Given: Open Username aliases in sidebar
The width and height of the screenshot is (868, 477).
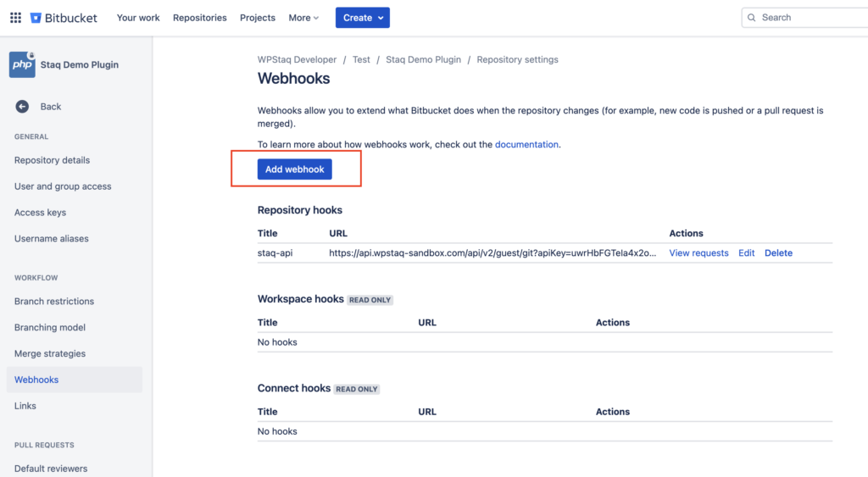Looking at the screenshot, I should (52, 239).
